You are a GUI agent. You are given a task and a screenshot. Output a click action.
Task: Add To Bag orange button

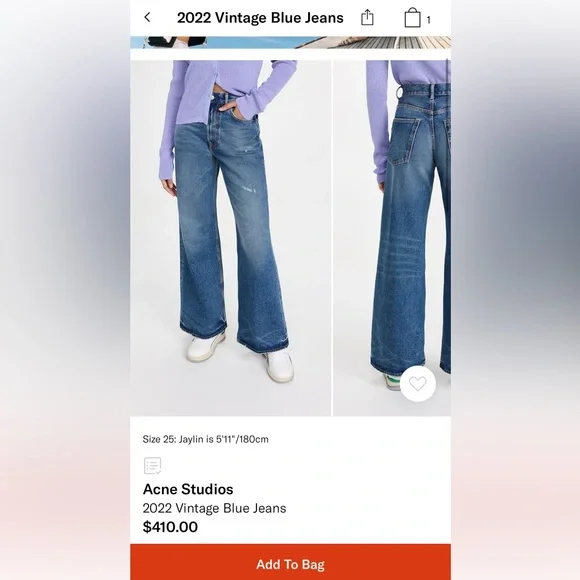tap(290, 562)
